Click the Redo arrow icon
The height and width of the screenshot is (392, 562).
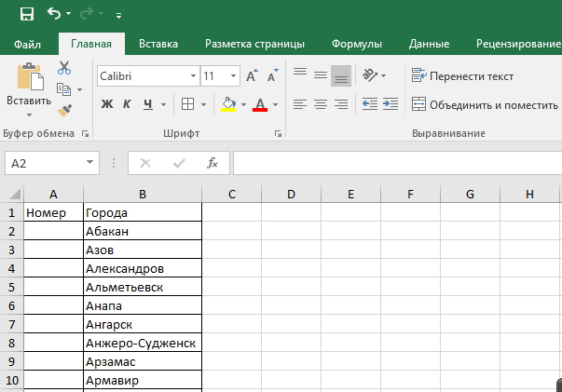tap(87, 14)
